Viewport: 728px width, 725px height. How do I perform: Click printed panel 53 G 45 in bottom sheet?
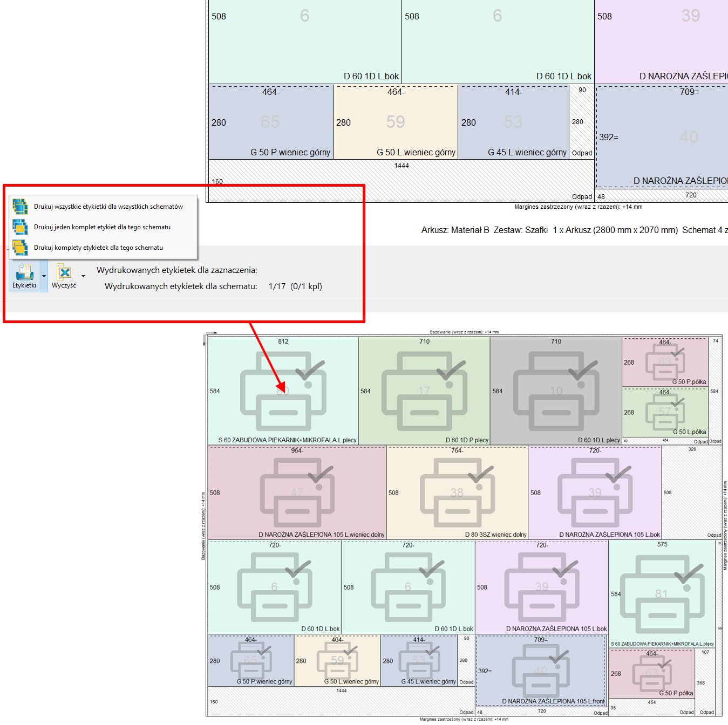tap(419, 660)
